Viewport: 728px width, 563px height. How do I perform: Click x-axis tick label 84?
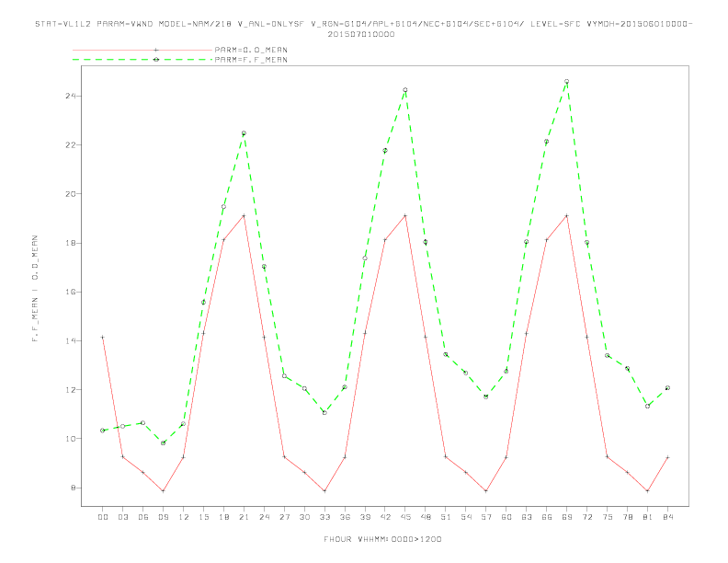[x=667, y=517]
